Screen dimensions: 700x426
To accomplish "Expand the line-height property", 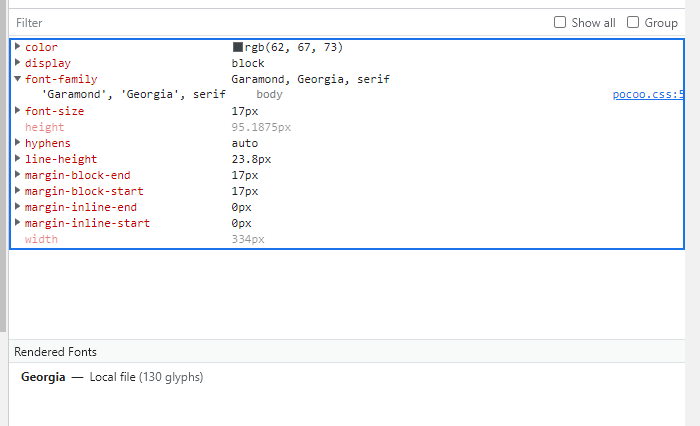I will point(17,159).
